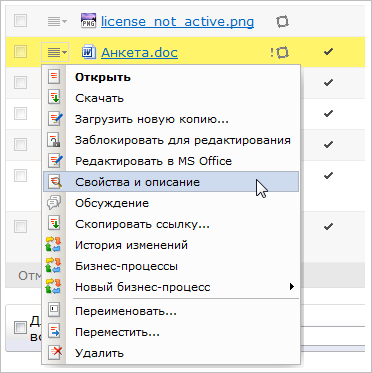
Task: Choose Редактировать в MS Office
Action: (153, 161)
